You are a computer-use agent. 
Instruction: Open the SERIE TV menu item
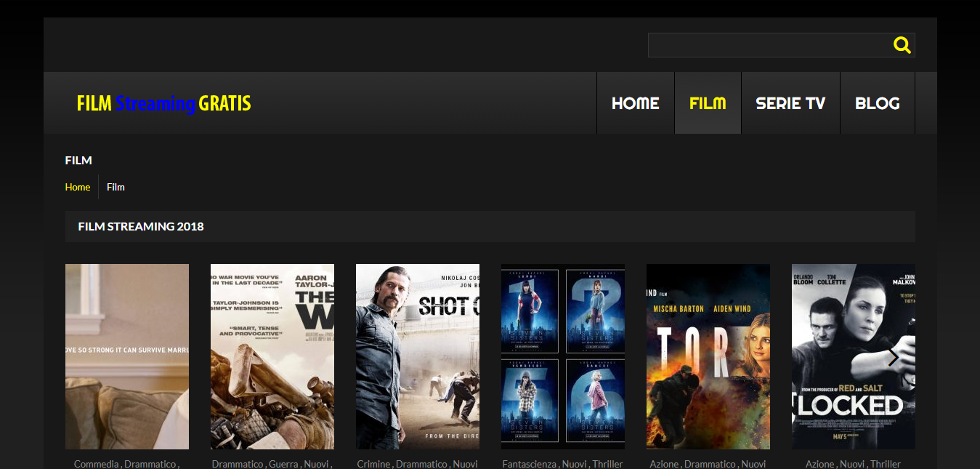click(x=790, y=103)
